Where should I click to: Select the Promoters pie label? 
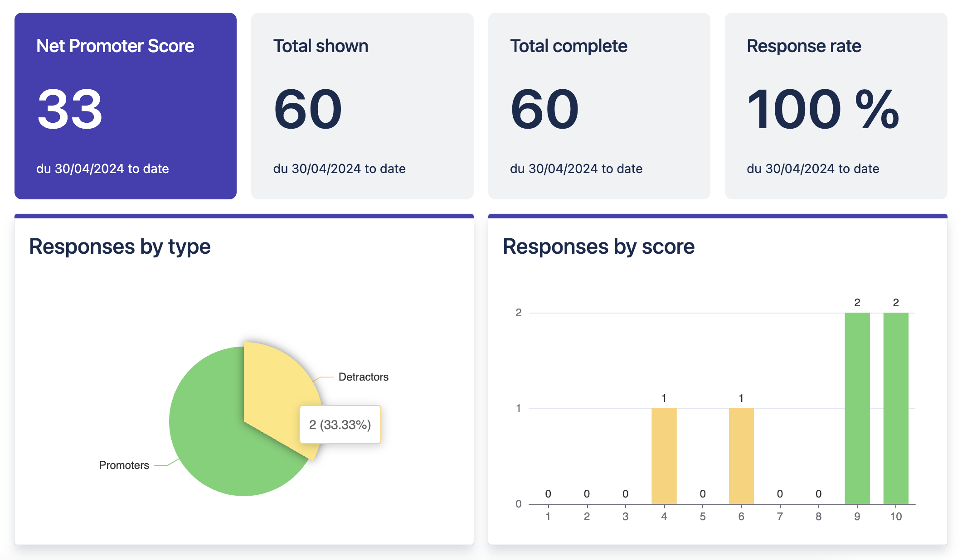124,465
